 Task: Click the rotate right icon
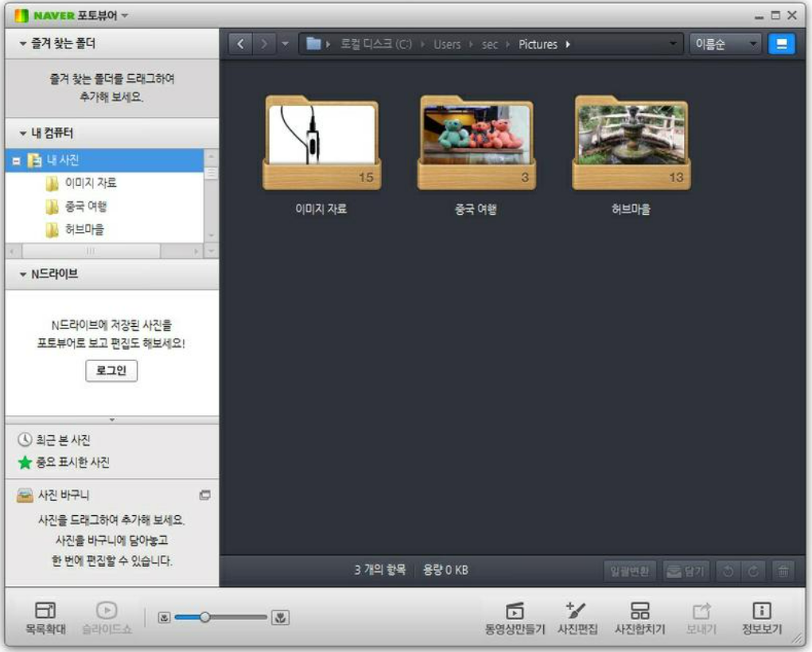(x=753, y=571)
